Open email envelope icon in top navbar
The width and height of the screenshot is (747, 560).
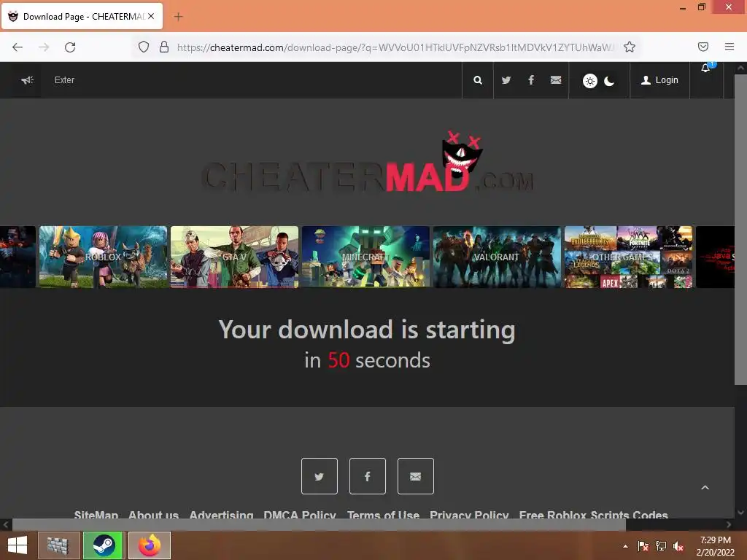pos(555,80)
